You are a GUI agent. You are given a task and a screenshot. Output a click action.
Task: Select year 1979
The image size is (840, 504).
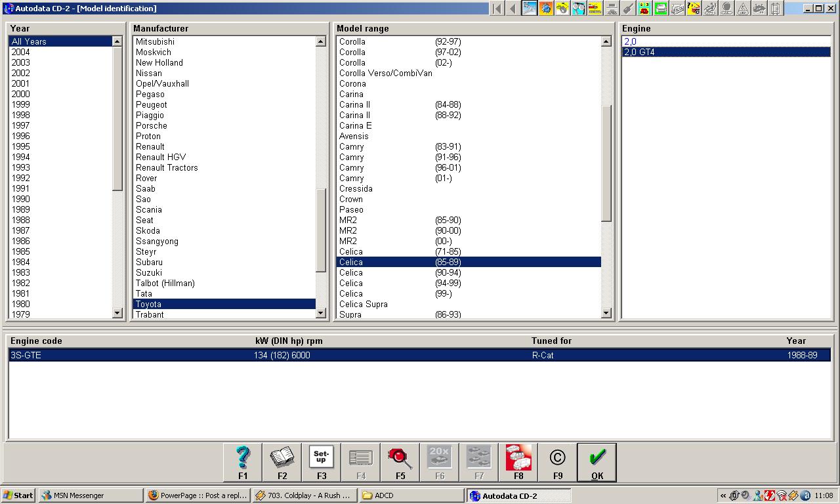(60, 314)
